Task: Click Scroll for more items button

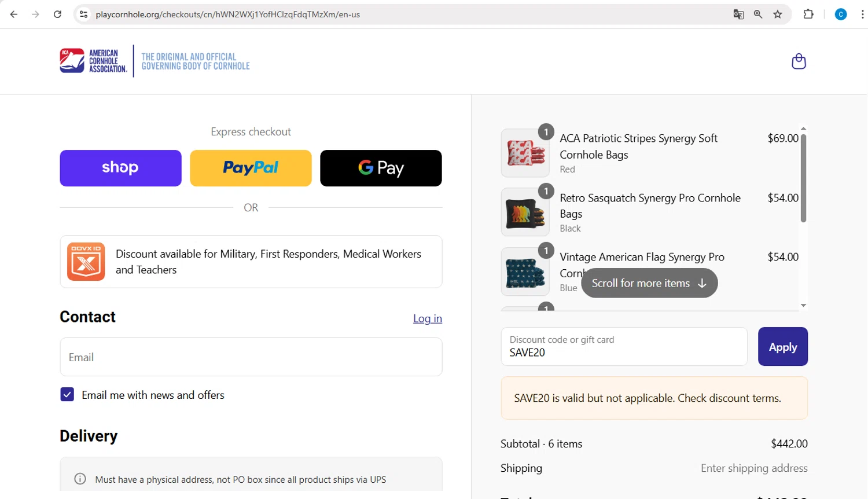Action: click(649, 283)
